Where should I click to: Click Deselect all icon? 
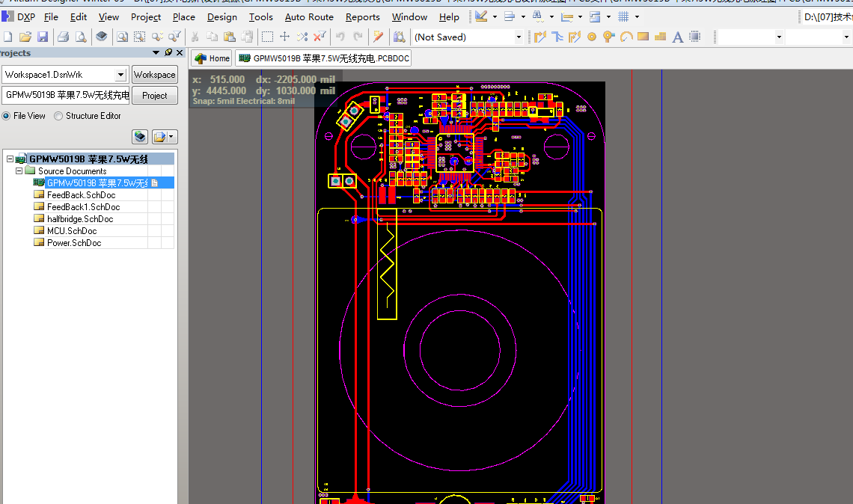pos(302,37)
